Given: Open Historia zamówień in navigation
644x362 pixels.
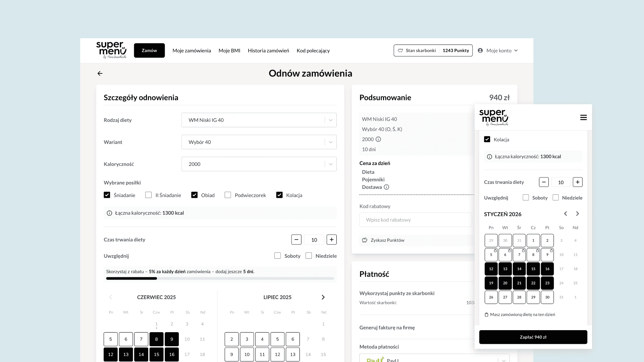Looking at the screenshot, I should 268,51.
